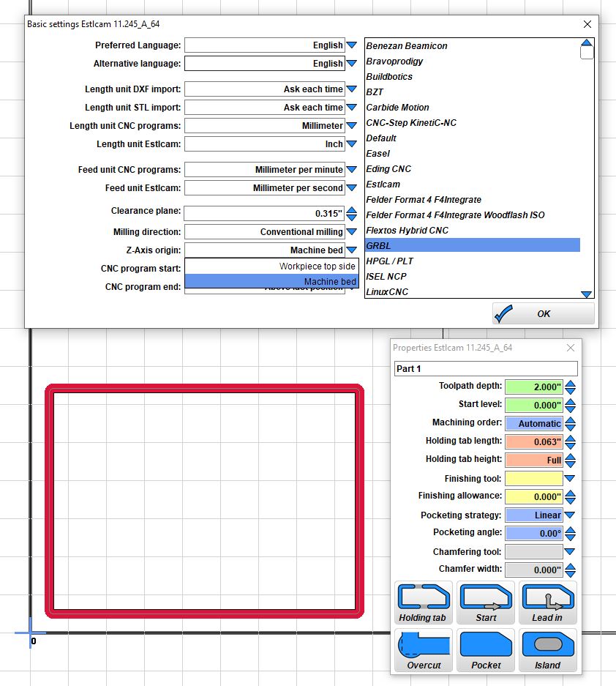Viewport: 616px width, 686px height.
Task: Select Estlcam in the controller list
Action: (x=473, y=184)
